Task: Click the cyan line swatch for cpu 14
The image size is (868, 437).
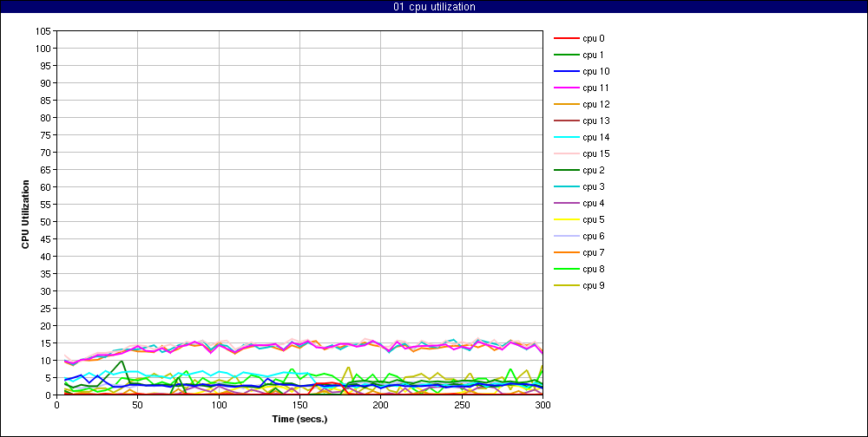Action: [566, 137]
